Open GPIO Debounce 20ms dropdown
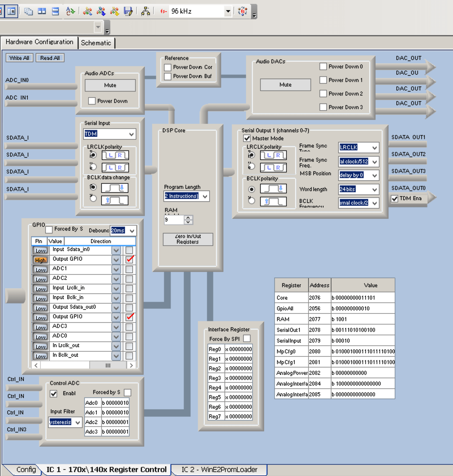This screenshot has height=476, width=453. click(x=132, y=231)
